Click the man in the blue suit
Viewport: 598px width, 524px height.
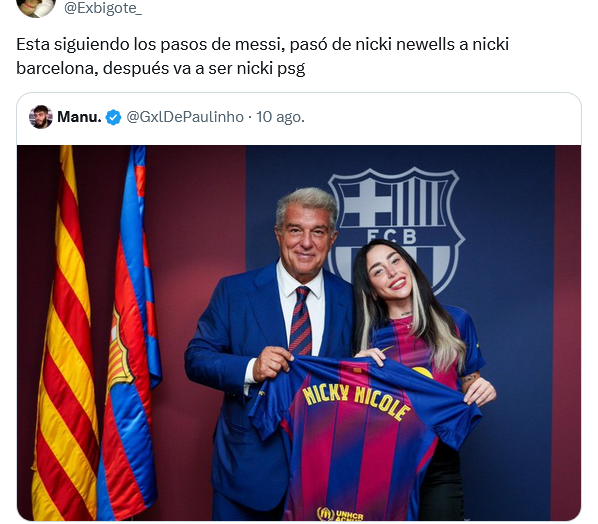tap(263, 343)
